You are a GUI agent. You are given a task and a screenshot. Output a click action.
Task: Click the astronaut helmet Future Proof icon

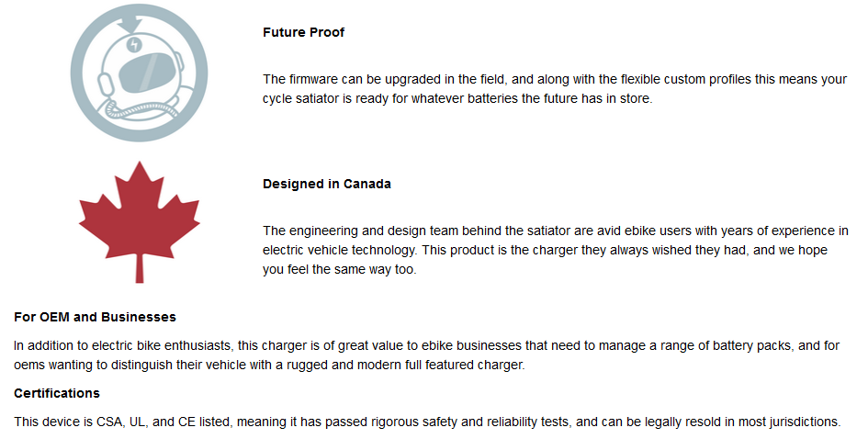click(139, 73)
